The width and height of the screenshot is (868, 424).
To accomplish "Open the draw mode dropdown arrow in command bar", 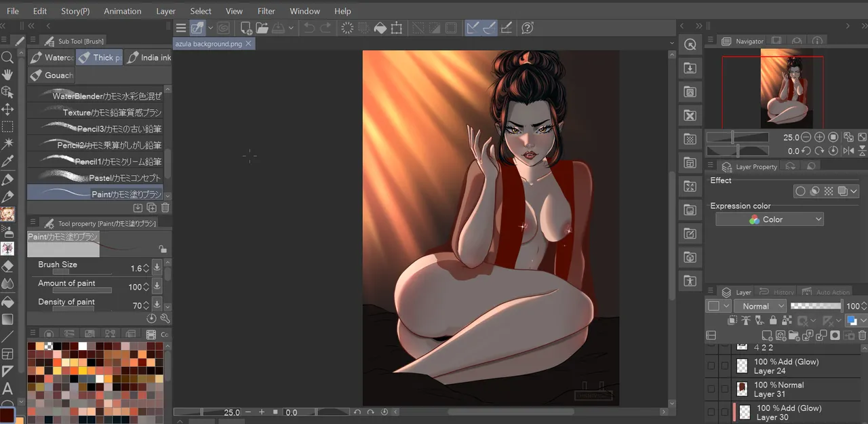I will point(210,28).
